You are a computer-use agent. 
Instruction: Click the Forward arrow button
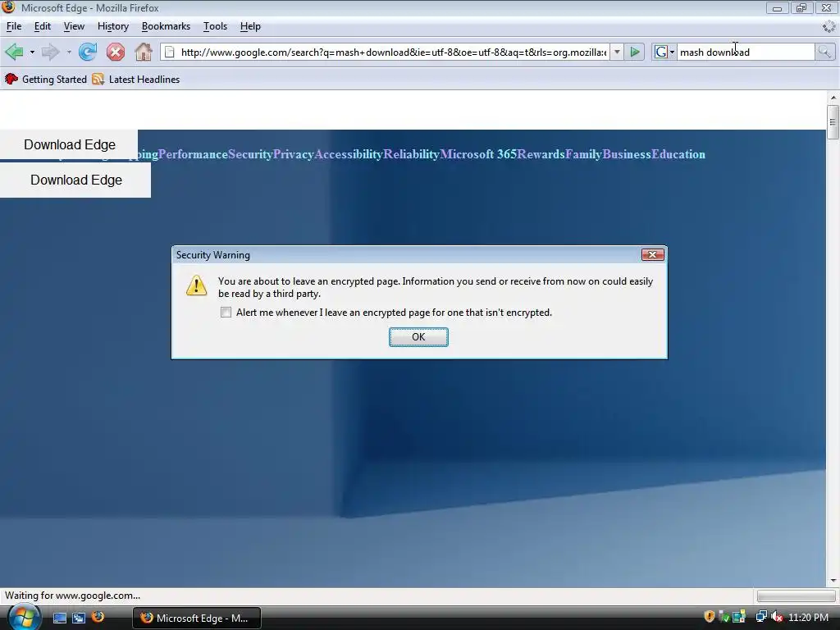tap(50, 52)
